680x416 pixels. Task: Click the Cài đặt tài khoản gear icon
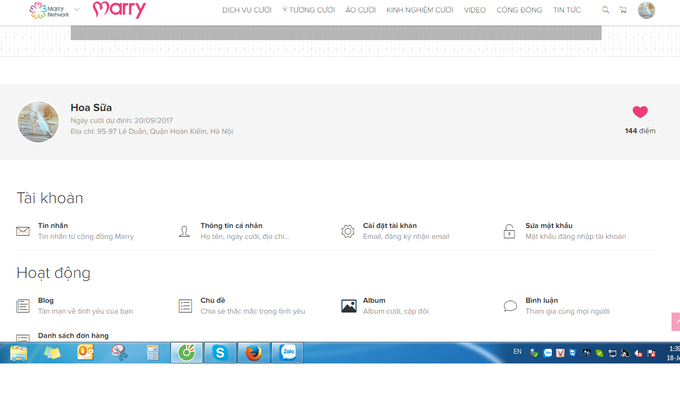coord(347,231)
